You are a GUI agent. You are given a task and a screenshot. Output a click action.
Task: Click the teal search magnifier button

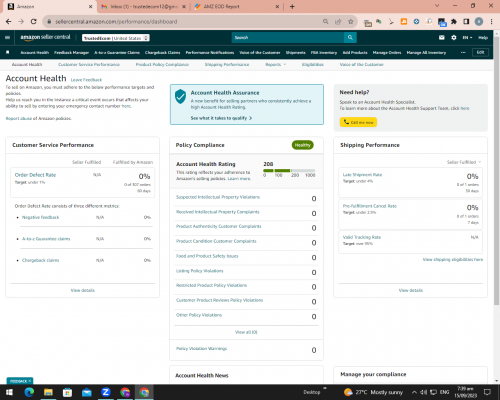[350, 37]
